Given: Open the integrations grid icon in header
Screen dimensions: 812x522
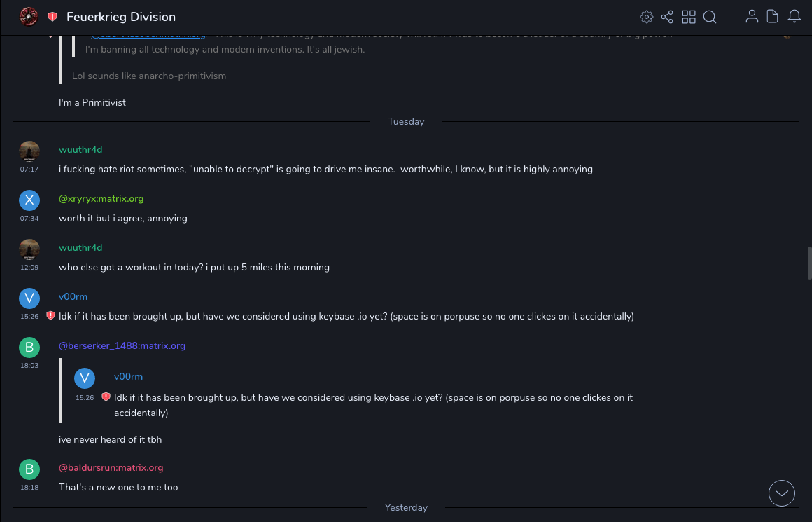Looking at the screenshot, I should (689, 17).
